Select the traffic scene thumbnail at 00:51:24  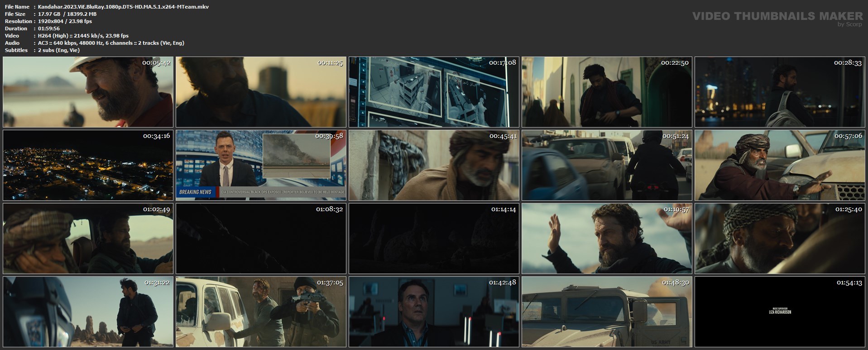coord(607,166)
